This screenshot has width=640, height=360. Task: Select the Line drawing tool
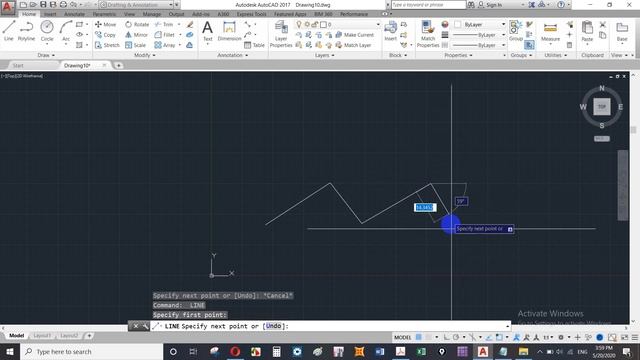tap(9, 31)
